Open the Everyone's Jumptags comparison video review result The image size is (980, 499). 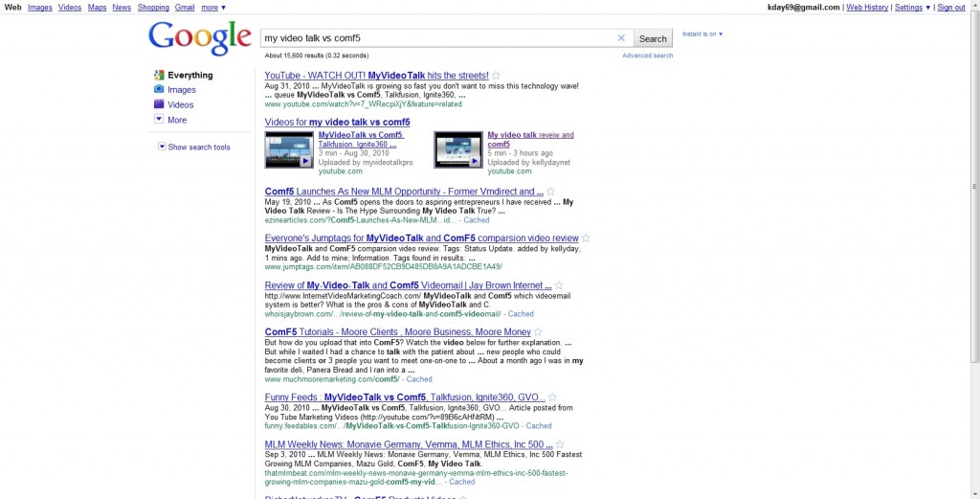coord(421,238)
